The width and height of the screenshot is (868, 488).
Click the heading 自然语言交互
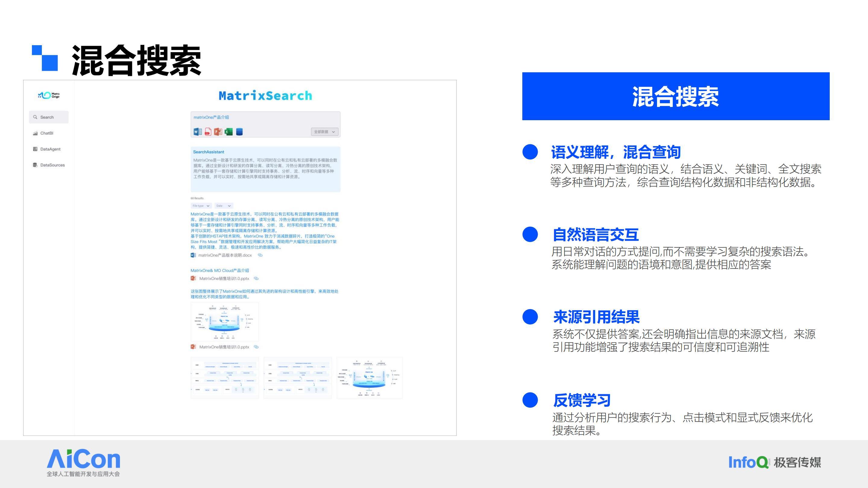(596, 235)
